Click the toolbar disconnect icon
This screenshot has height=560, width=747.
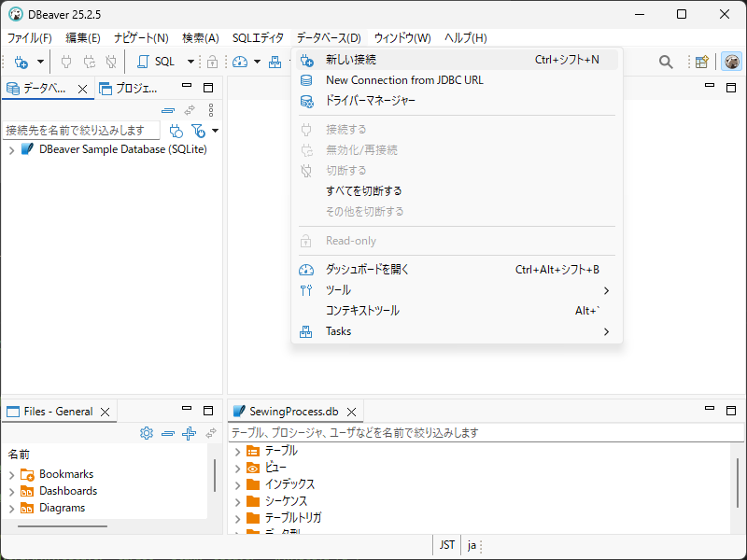[x=111, y=62]
